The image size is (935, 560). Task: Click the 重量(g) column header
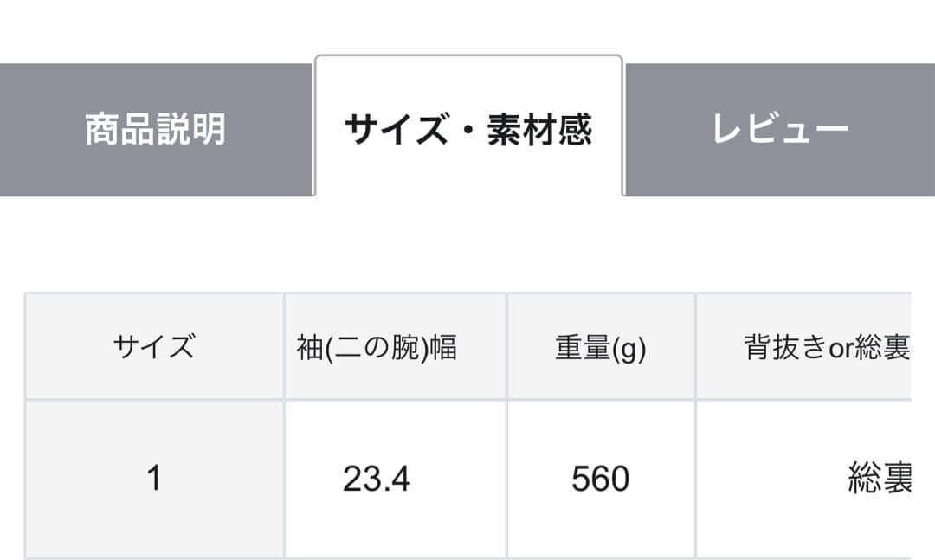[x=600, y=345]
